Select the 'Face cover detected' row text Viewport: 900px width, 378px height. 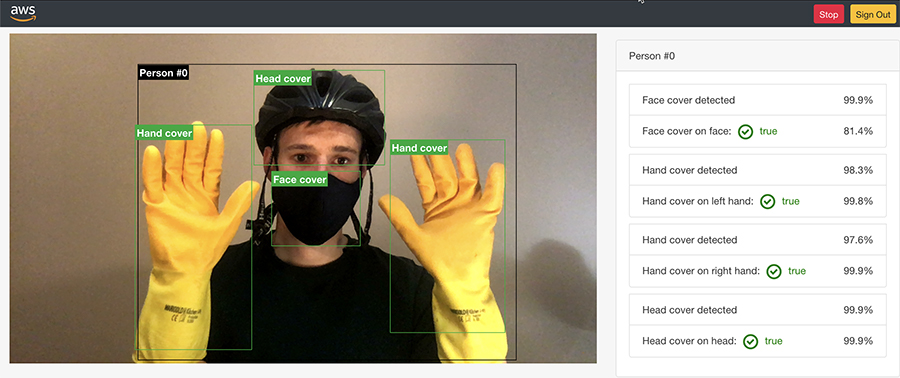point(688,100)
